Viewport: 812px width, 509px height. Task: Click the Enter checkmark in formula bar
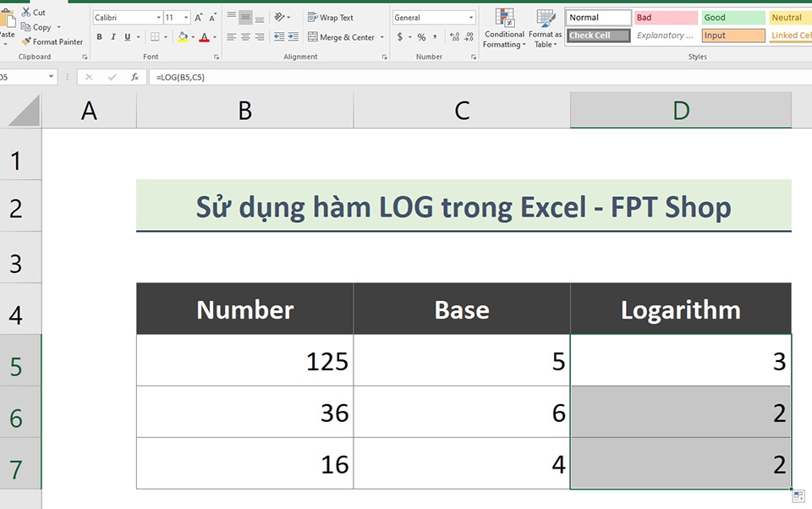pyautogui.click(x=112, y=77)
